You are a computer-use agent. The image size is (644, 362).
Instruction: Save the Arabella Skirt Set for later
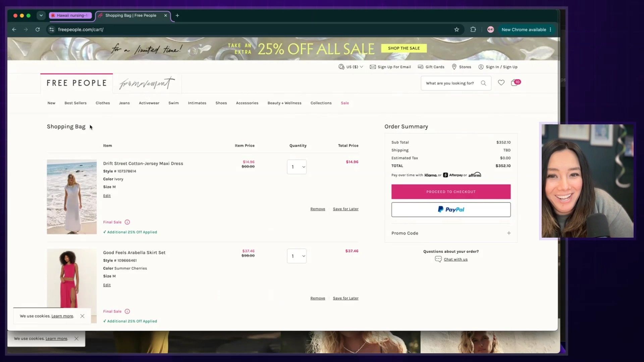tap(345, 298)
